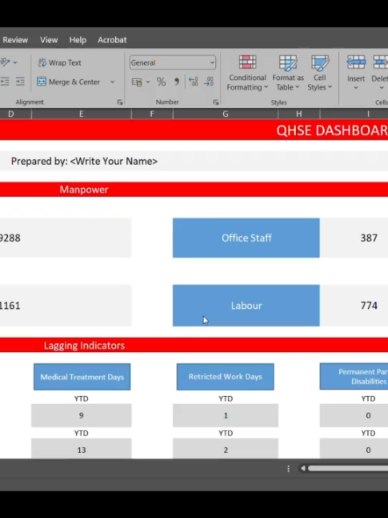Click the horizontal scrollbar left arrow

coord(303,468)
